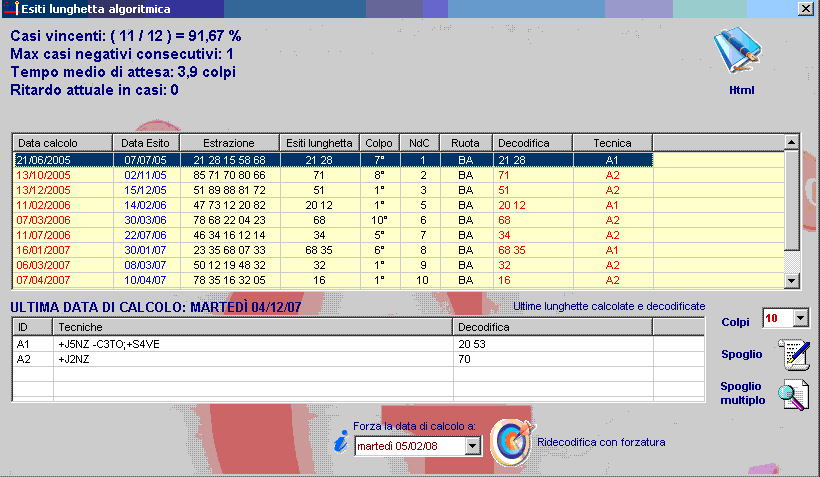Open Spoglio multiplo magnifier icon

coord(793,394)
